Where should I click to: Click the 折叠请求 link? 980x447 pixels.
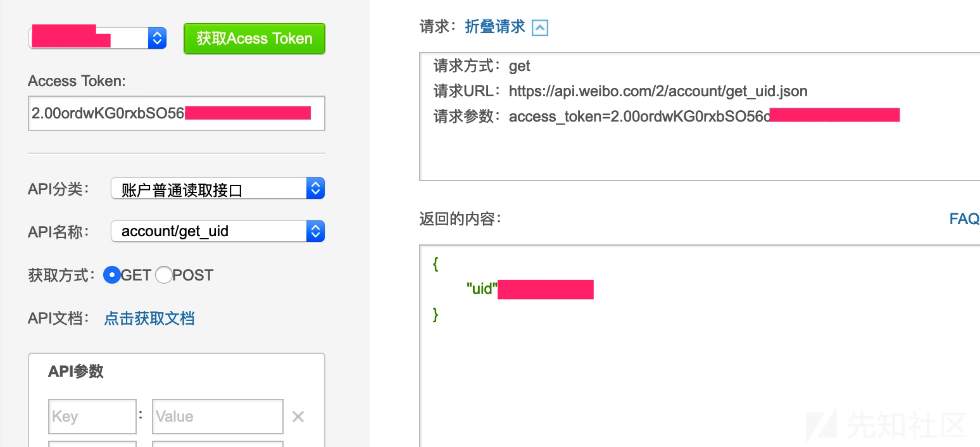495,27
